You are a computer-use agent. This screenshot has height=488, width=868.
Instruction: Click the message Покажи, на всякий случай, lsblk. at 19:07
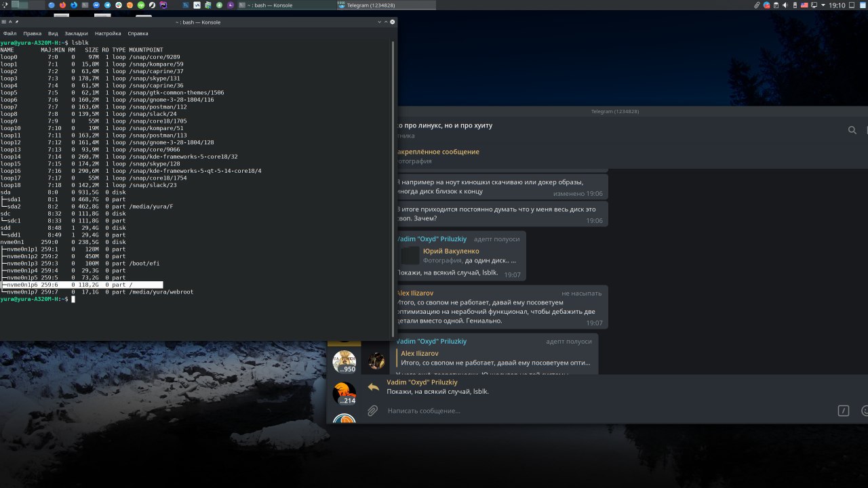pyautogui.click(x=447, y=272)
